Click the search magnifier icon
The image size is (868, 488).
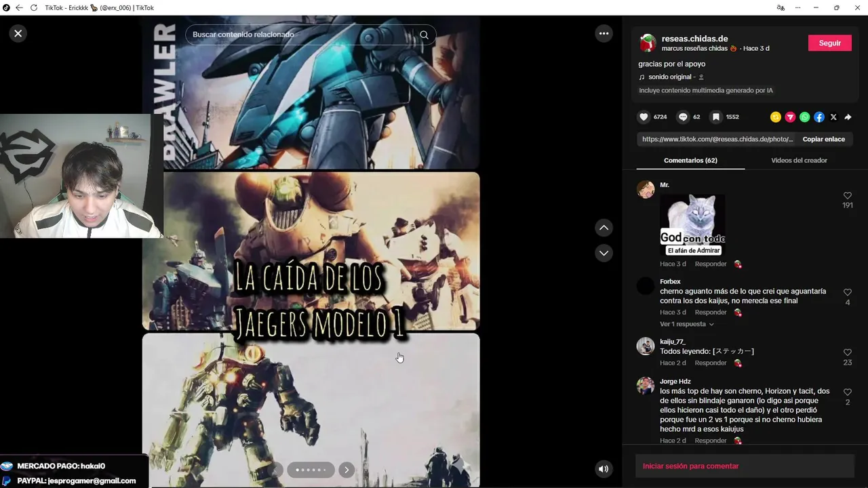[x=424, y=35]
